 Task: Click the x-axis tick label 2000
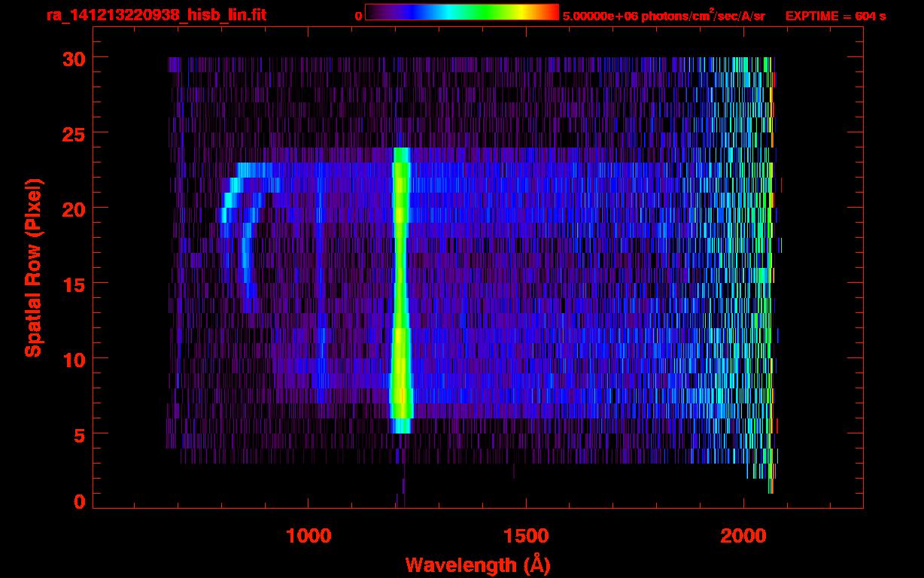point(743,536)
